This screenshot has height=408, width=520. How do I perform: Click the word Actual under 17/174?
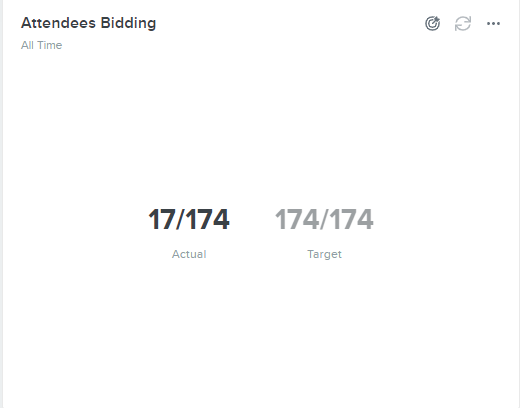coord(189,254)
